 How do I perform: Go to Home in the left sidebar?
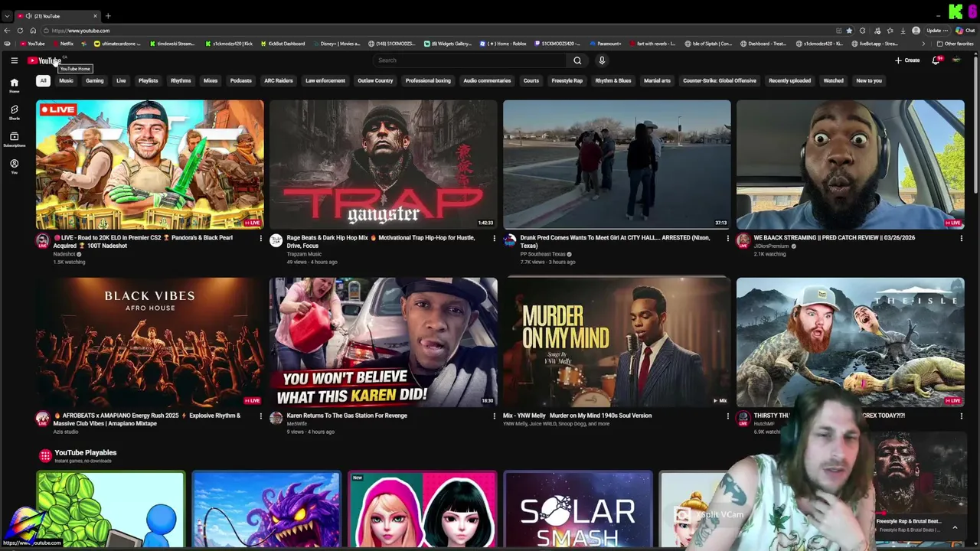(x=14, y=85)
